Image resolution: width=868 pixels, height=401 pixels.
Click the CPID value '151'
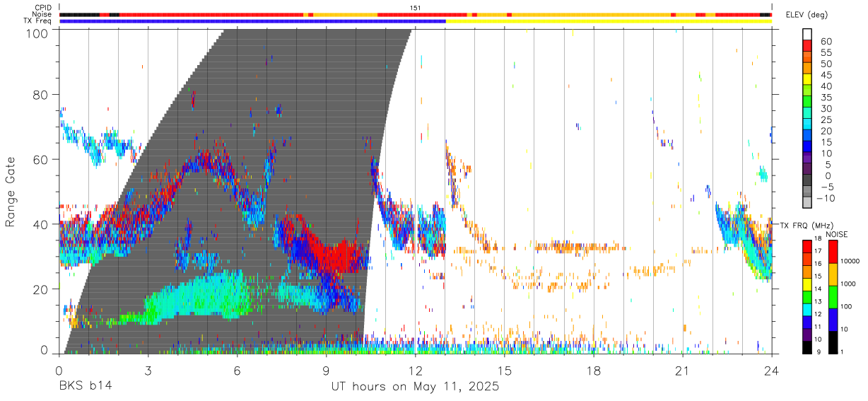pyautogui.click(x=416, y=8)
